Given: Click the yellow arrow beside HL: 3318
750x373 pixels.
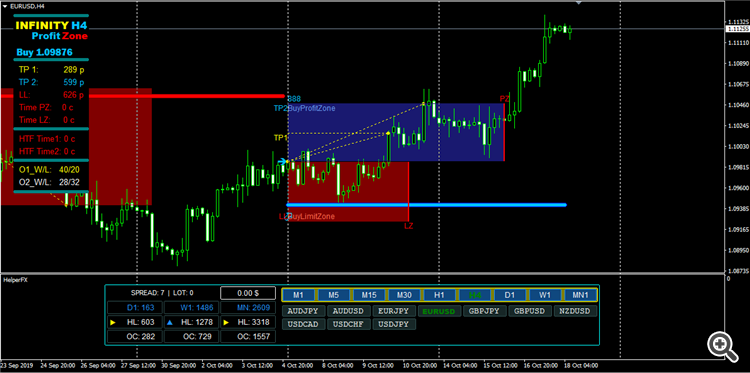Looking at the screenshot, I should coord(225,323).
